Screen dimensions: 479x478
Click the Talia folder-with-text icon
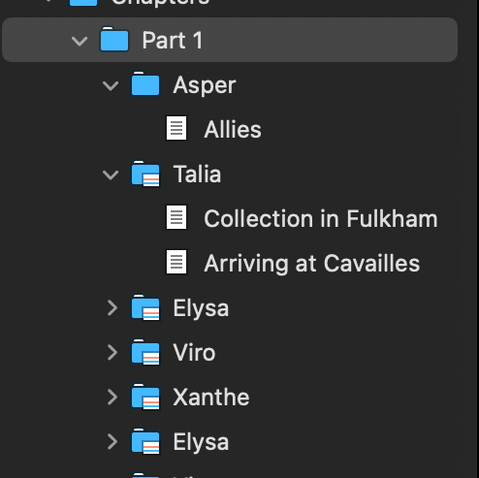click(x=145, y=174)
